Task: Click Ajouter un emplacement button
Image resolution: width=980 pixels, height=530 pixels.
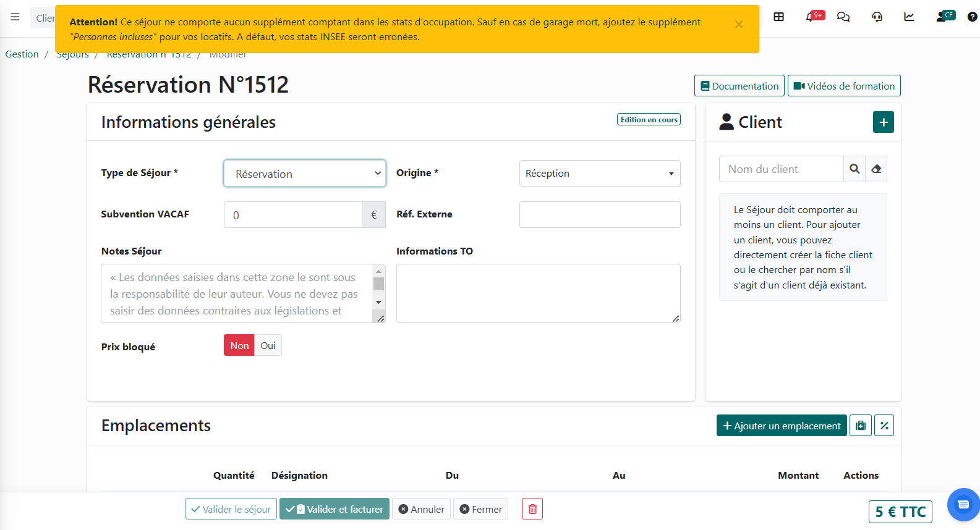Action: pos(782,426)
